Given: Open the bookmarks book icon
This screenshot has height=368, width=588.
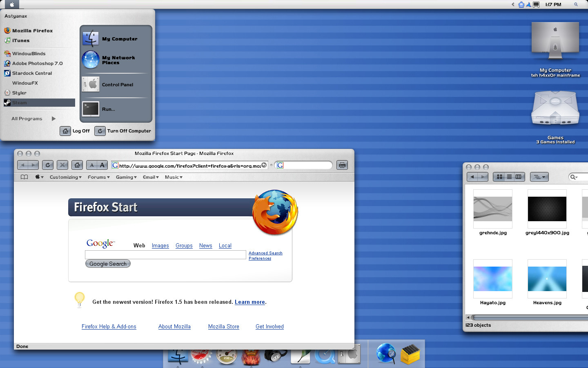Looking at the screenshot, I should (24, 177).
